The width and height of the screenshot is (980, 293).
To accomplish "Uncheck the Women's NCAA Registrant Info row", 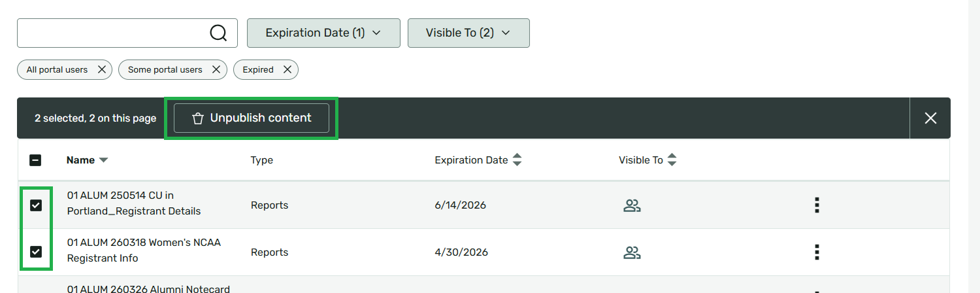I will click(x=36, y=252).
